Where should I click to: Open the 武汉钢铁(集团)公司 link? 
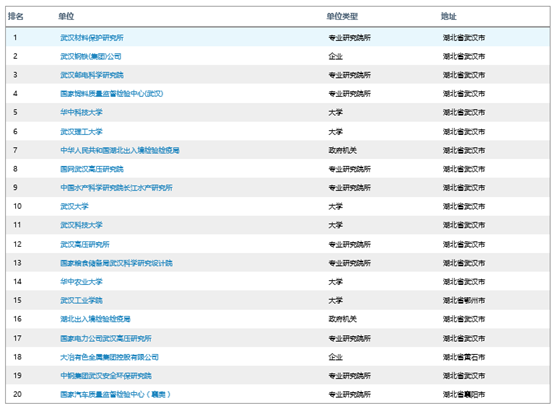pos(91,56)
